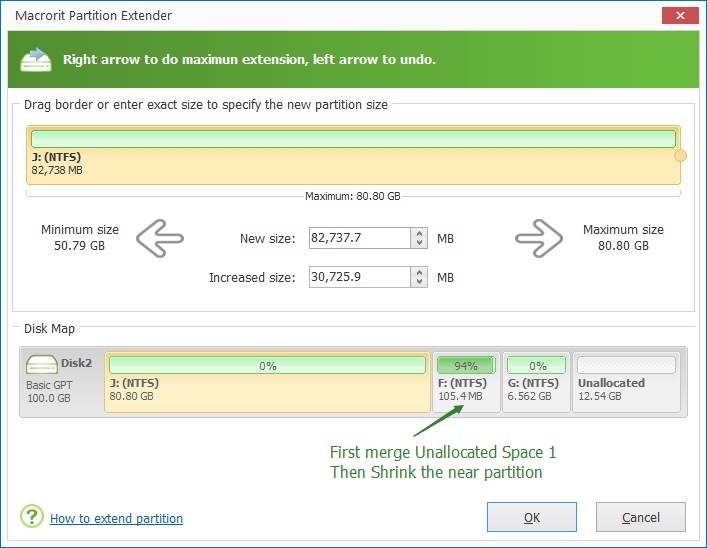707x548 pixels.
Task: Click the J: partition size bar in the resize panel
Action: (353, 139)
